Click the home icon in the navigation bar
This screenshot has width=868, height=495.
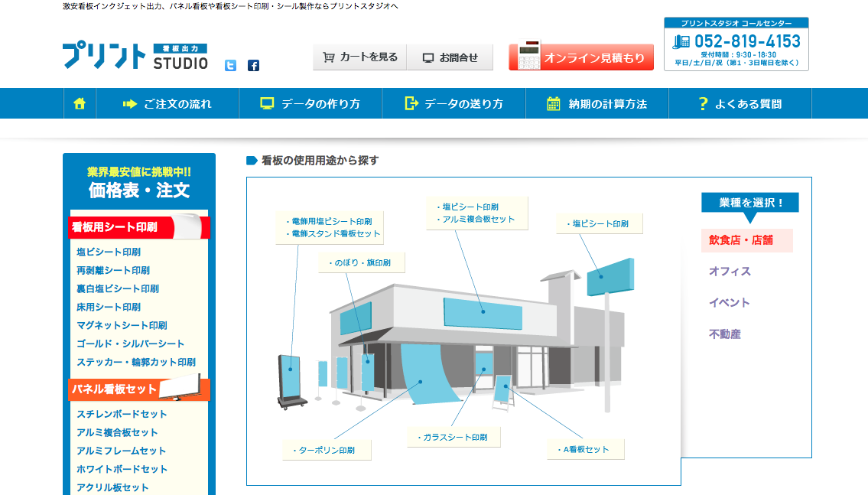tap(78, 103)
